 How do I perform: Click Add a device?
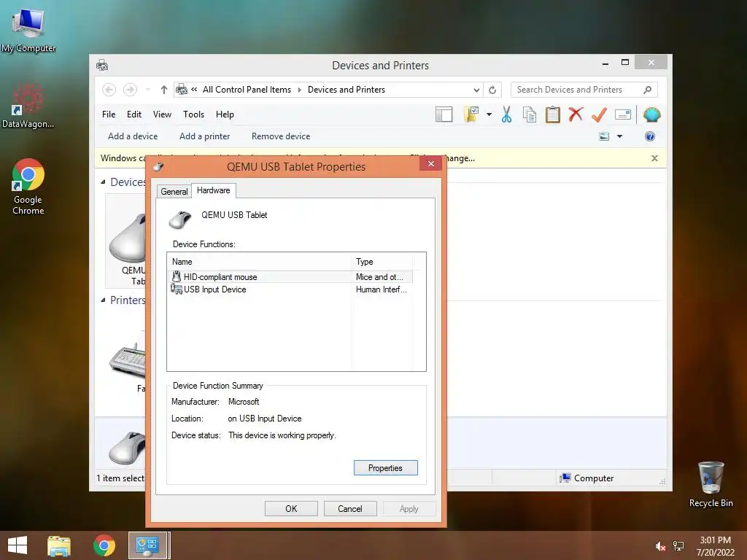(x=133, y=136)
